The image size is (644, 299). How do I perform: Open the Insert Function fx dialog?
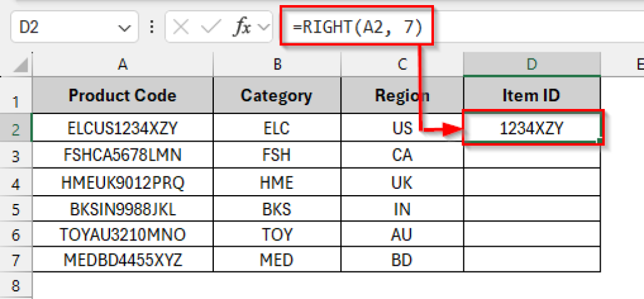(242, 28)
